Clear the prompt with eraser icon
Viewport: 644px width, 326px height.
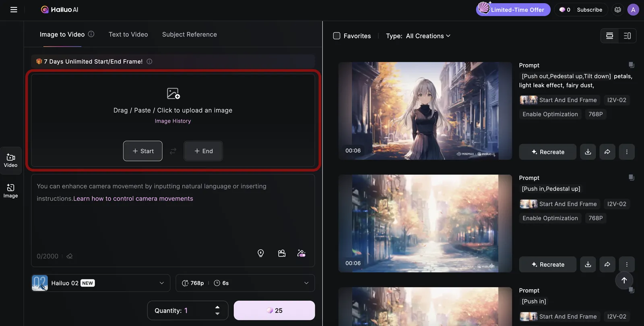pos(70,256)
